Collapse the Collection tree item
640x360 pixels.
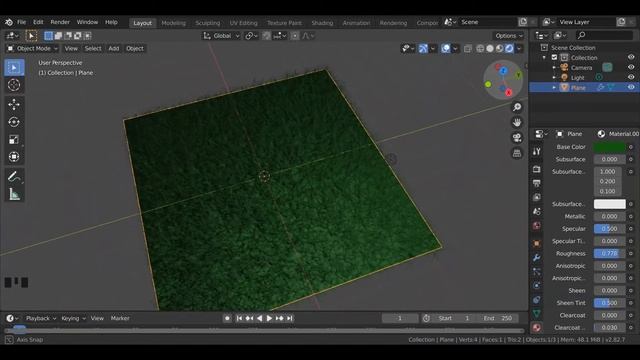(x=544, y=58)
